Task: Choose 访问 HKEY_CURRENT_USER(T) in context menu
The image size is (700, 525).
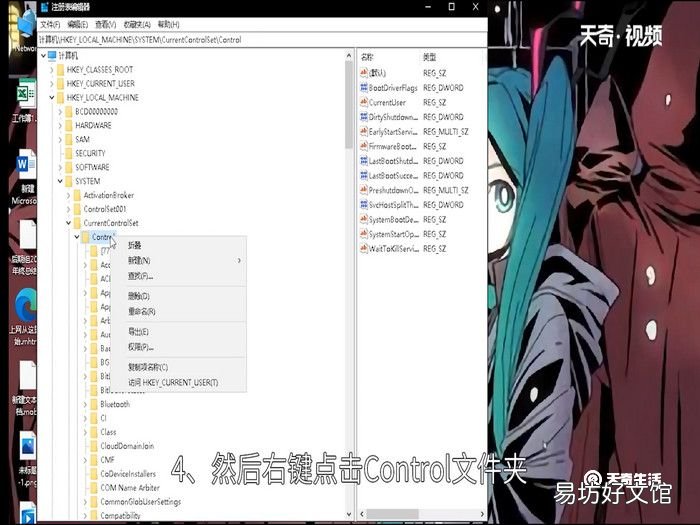Action: point(179,383)
